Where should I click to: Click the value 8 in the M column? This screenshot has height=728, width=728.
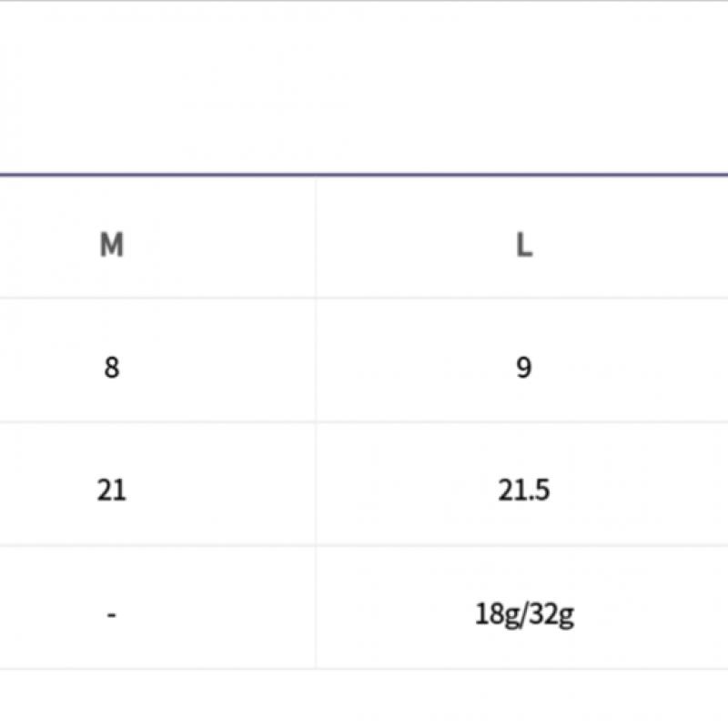point(111,369)
